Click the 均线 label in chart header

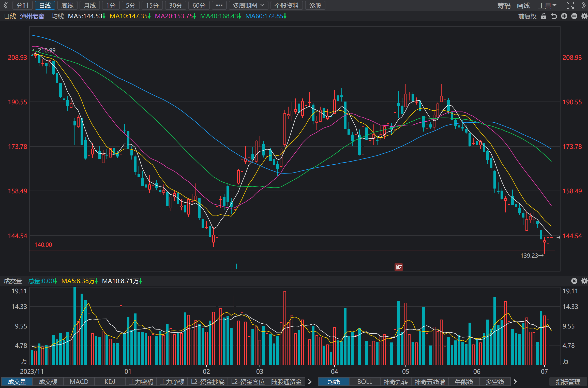(58, 16)
